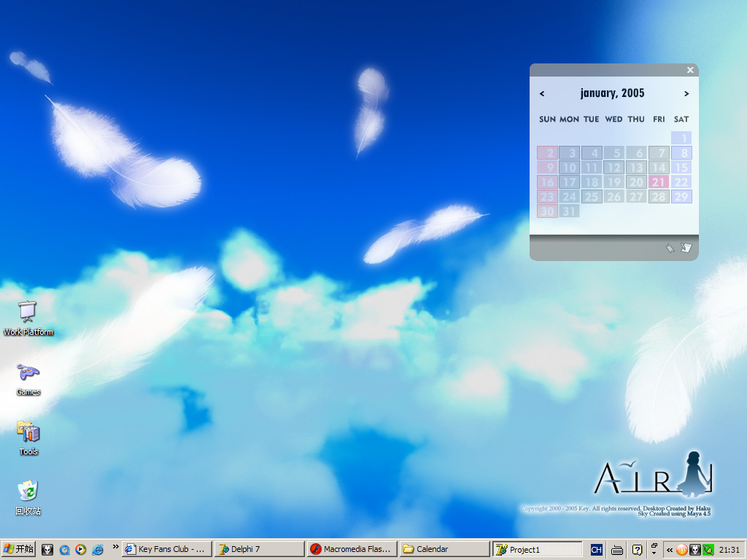Pick date 3 on the calendar
747x560 pixels.
point(569,153)
